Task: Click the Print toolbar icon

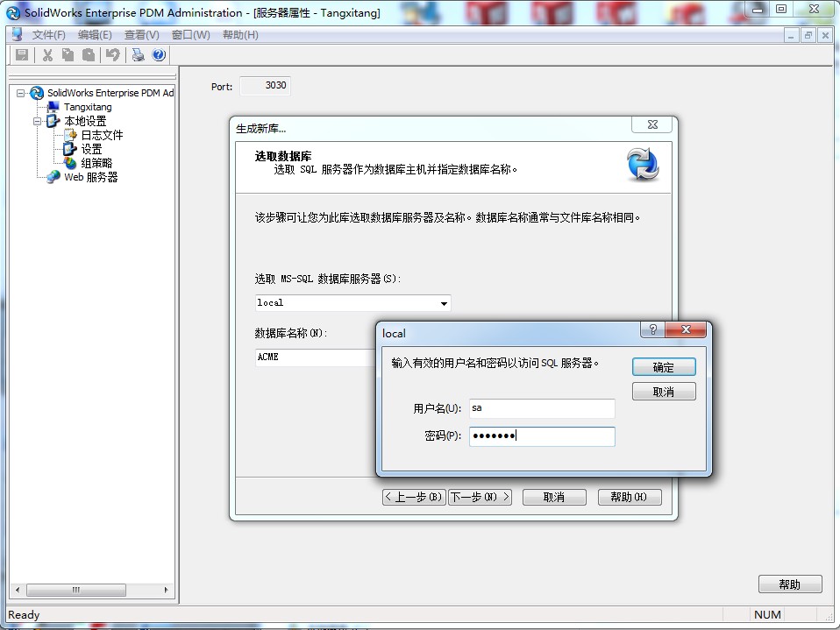Action: [139, 54]
